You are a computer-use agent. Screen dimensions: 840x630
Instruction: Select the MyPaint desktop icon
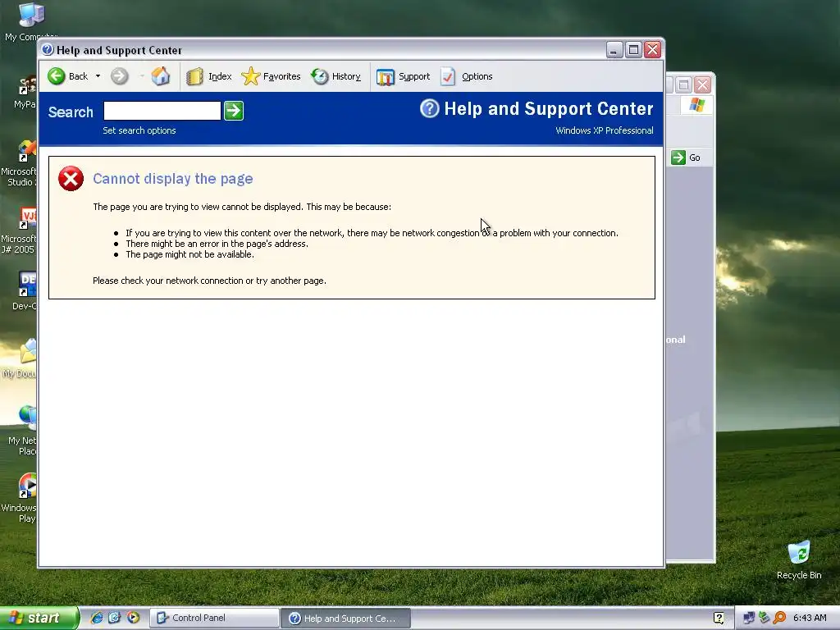pyautogui.click(x=25, y=92)
